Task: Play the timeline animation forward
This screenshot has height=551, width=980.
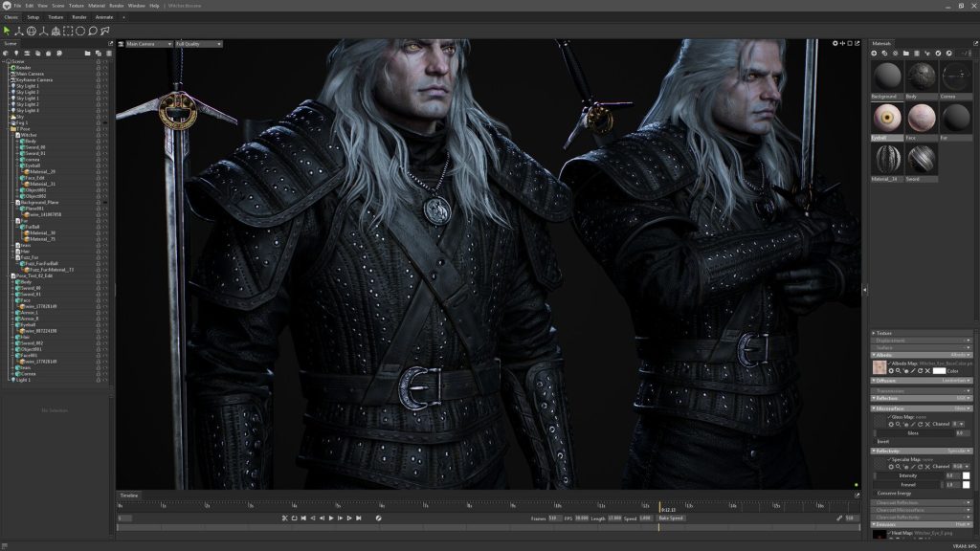Action: pos(331,518)
